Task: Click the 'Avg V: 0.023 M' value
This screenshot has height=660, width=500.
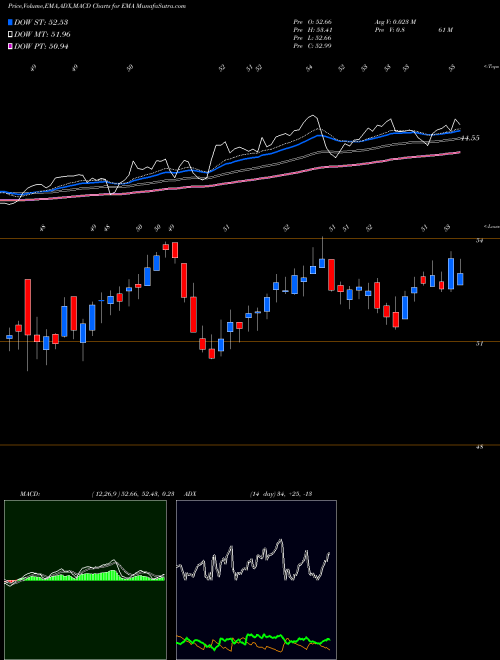Action: pos(395,22)
